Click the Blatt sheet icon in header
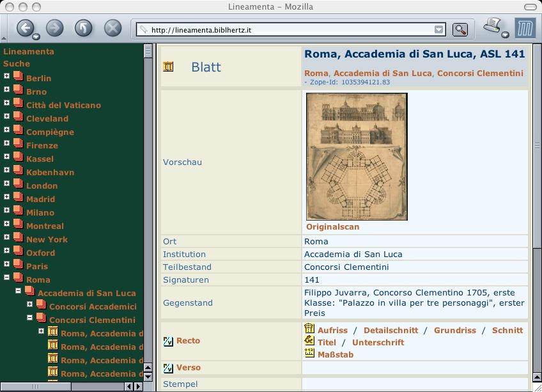The height and width of the screenshot is (392, 542). 169,67
